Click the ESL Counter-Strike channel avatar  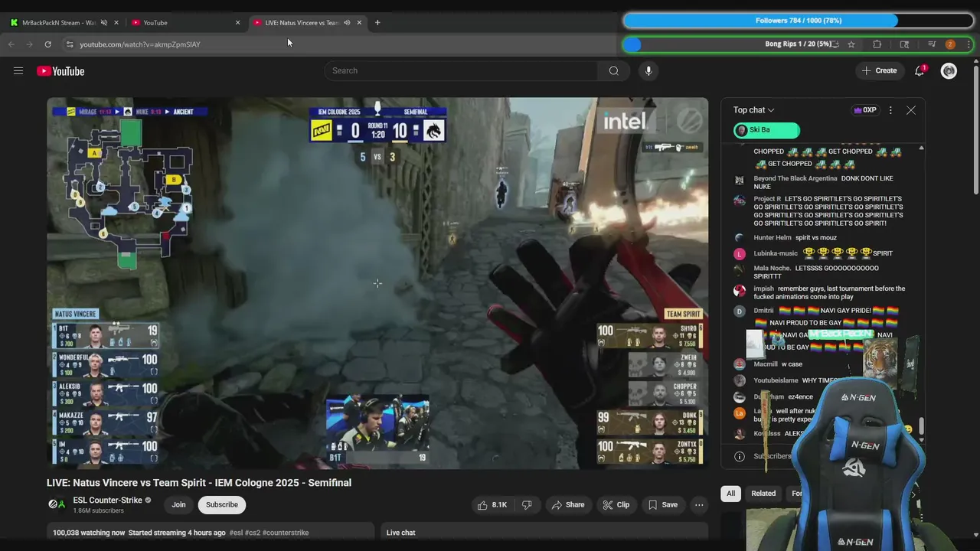(57, 504)
